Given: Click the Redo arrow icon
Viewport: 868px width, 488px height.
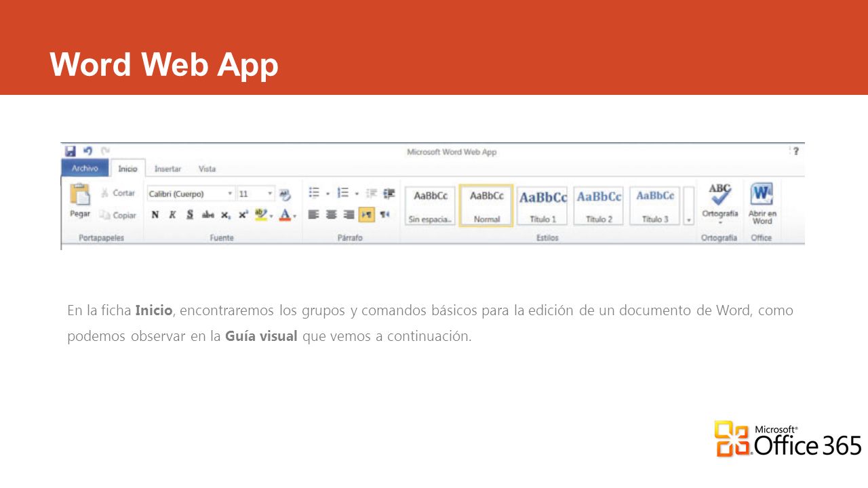Looking at the screenshot, I should point(105,151).
